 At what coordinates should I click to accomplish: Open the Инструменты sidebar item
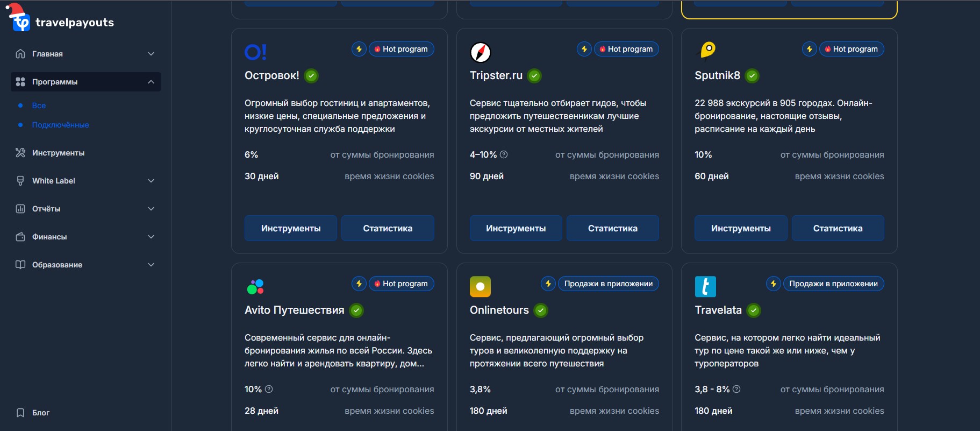click(x=58, y=153)
